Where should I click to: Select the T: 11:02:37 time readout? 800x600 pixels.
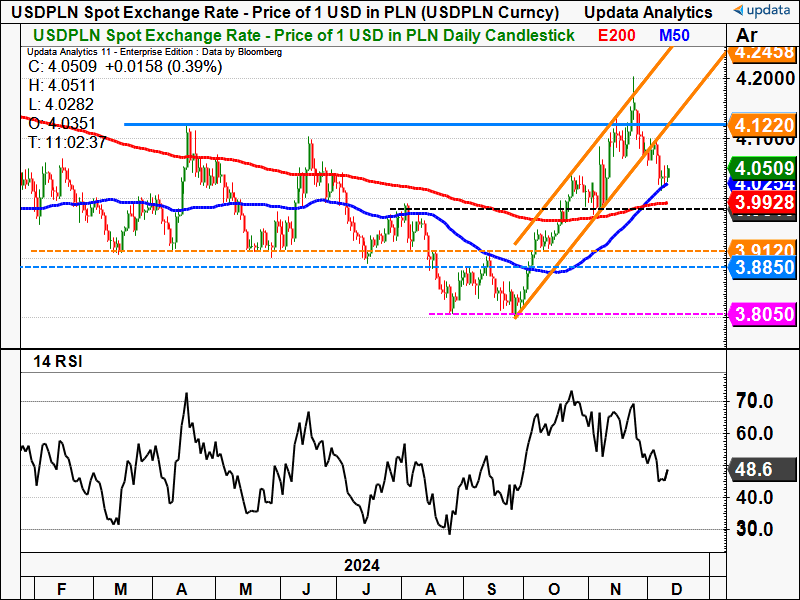pos(67,142)
